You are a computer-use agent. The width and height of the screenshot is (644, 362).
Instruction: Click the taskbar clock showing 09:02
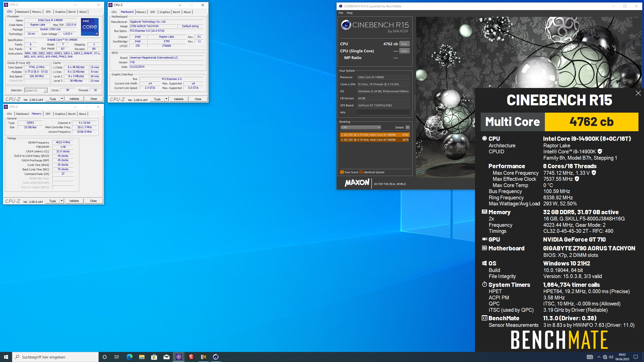(x=622, y=357)
